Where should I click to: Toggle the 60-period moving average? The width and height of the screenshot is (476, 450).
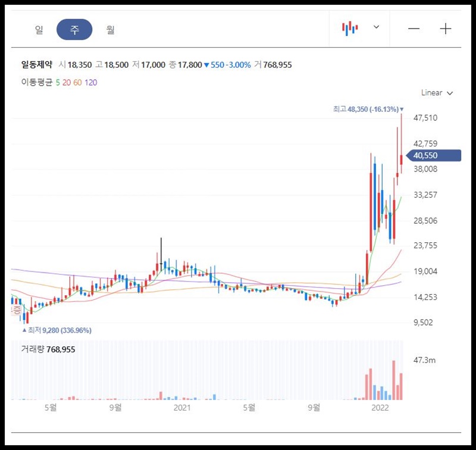[x=77, y=83]
